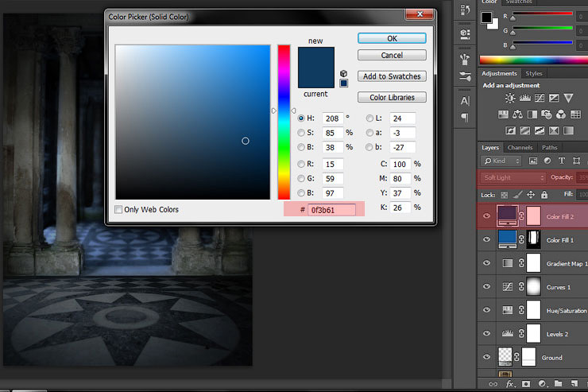The image size is (588, 392).
Task: Hide the Color Fill 1 layer
Action: pos(486,239)
